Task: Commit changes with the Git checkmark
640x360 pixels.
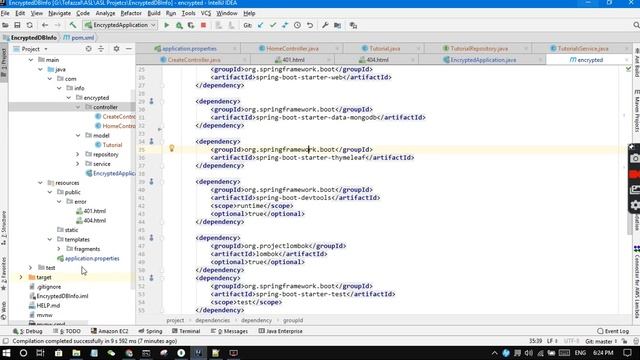Action: pos(273,25)
